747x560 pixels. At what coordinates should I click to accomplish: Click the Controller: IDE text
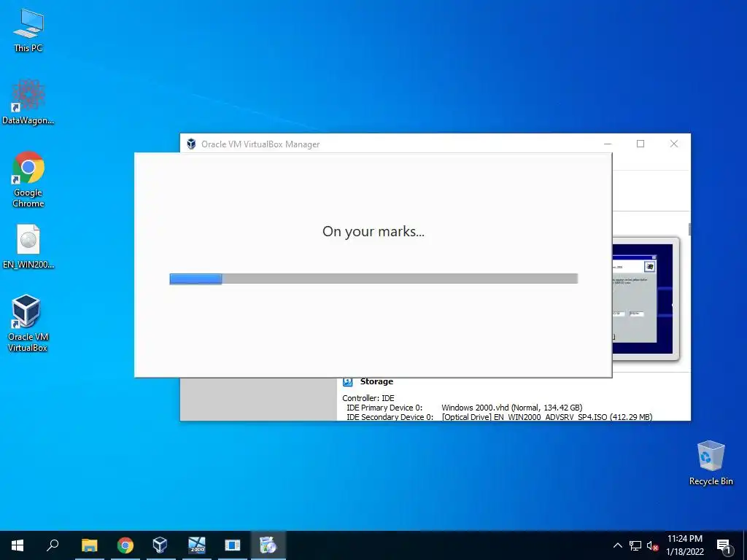(368, 398)
